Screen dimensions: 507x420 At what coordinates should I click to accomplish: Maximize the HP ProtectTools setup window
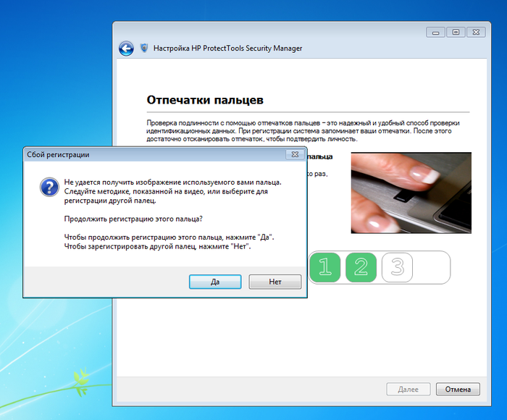(x=456, y=33)
